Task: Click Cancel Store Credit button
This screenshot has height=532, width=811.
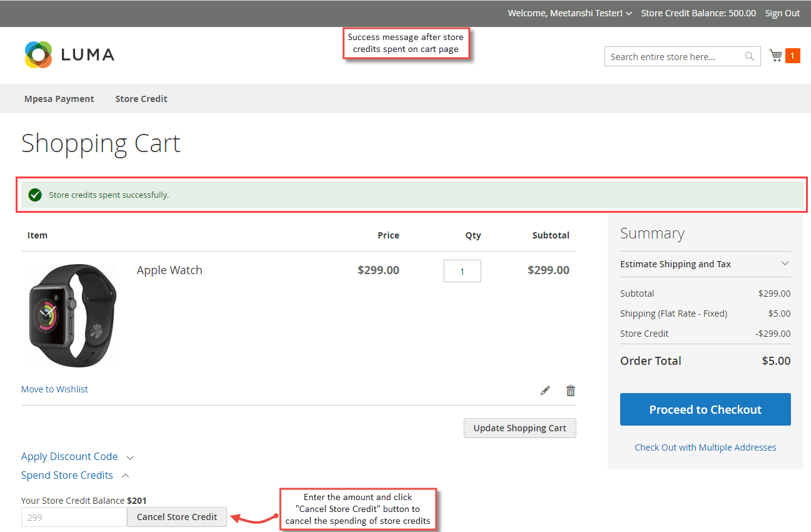Action: [x=177, y=517]
